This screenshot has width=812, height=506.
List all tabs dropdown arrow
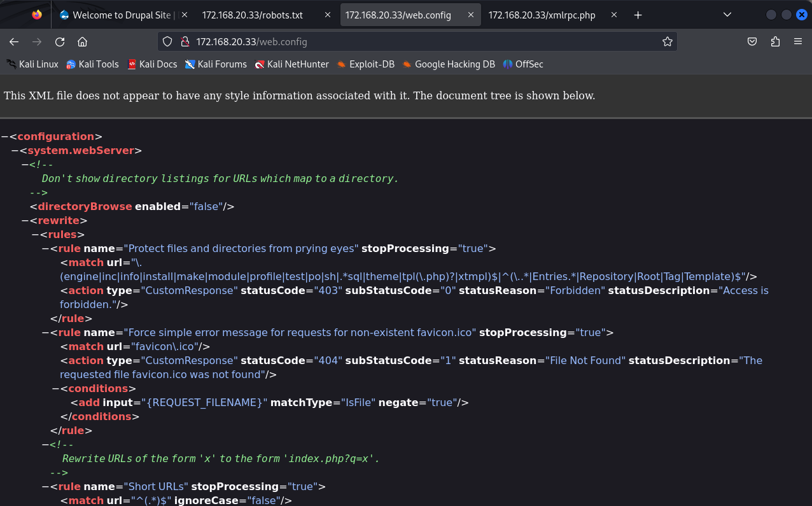(x=728, y=15)
